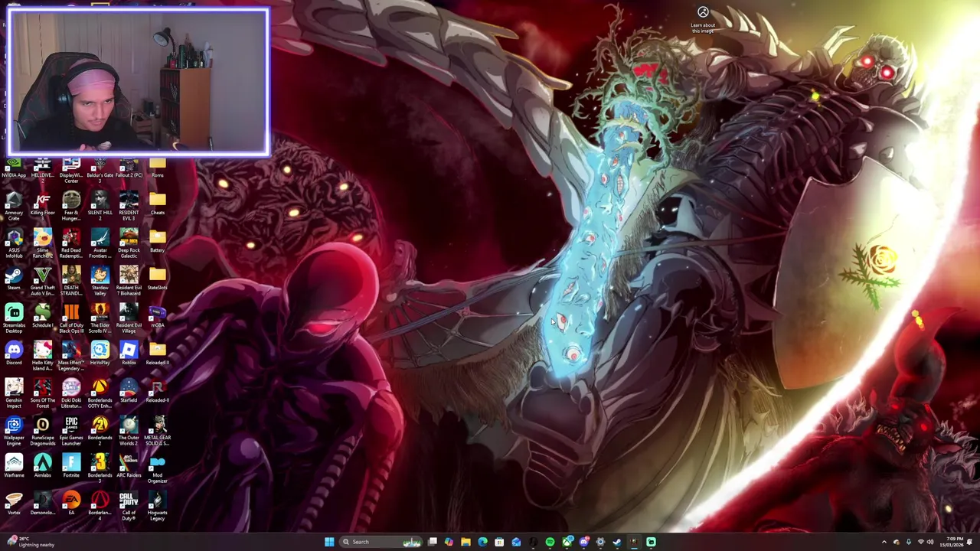The width and height of the screenshot is (980, 551).
Task: Open the Discord desktop shortcut
Action: click(x=14, y=354)
